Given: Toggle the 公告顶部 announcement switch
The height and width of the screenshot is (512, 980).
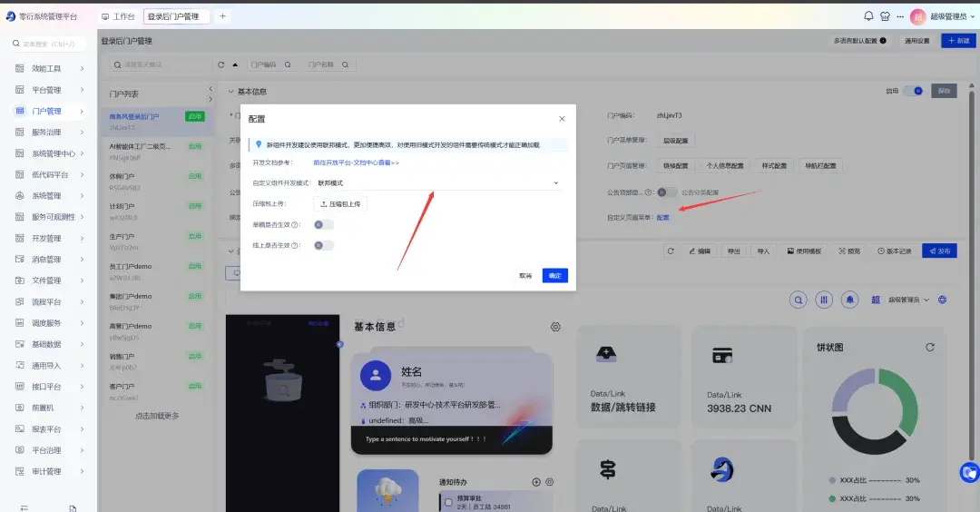Looking at the screenshot, I should pyautogui.click(x=667, y=192).
